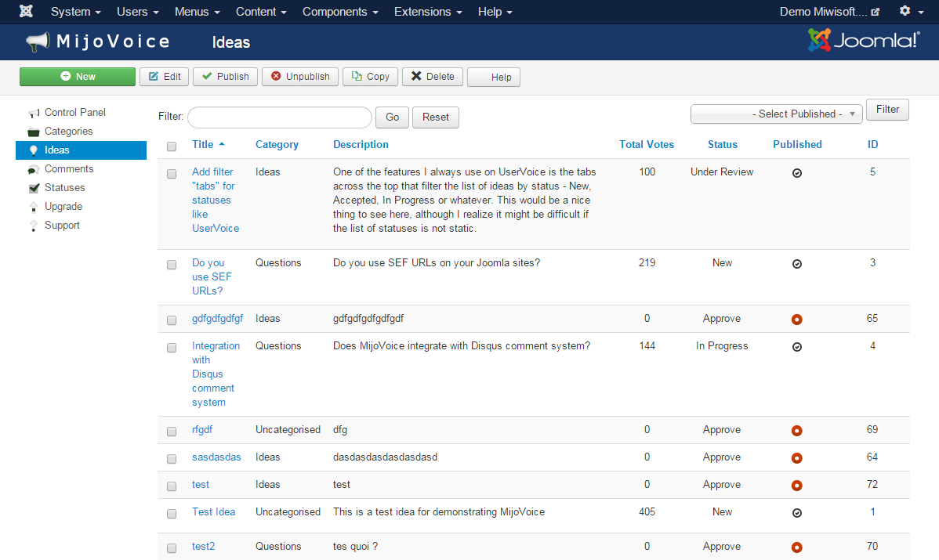Check the box for Do you use SEF URLs

point(172,265)
